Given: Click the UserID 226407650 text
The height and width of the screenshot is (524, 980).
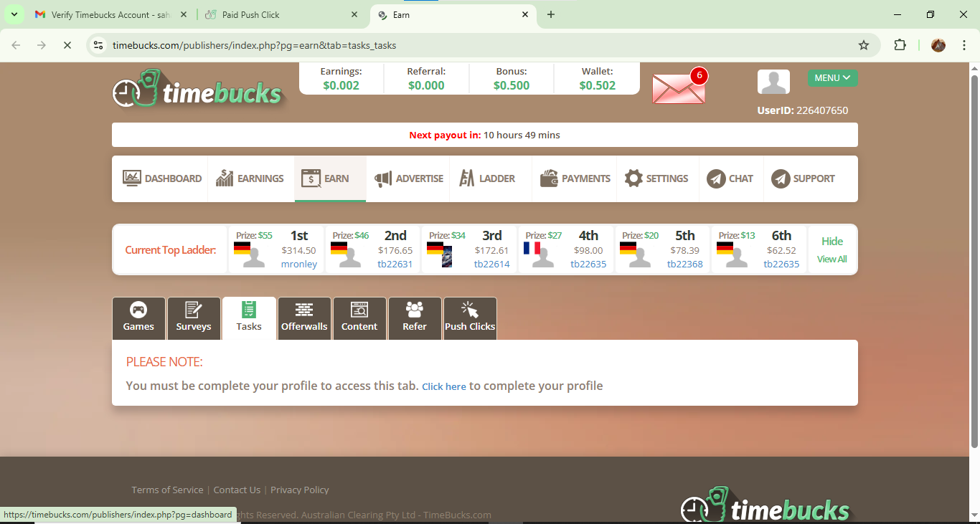Looking at the screenshot, I should click(803, 110).
